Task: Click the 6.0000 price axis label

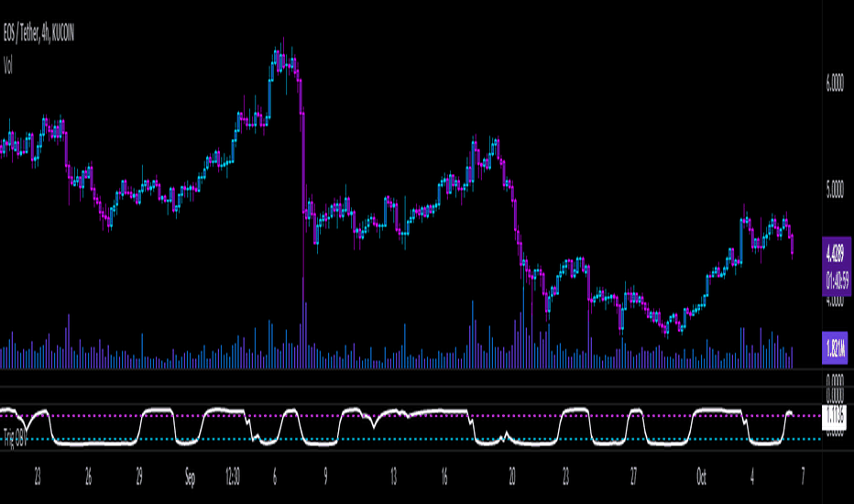Action: (x=835, y=83)
